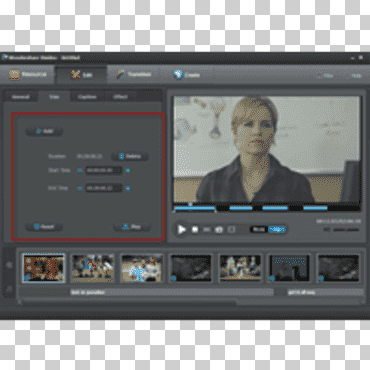
Task: Click the preview timeline playhead marker
Action: tap(190, 205)
